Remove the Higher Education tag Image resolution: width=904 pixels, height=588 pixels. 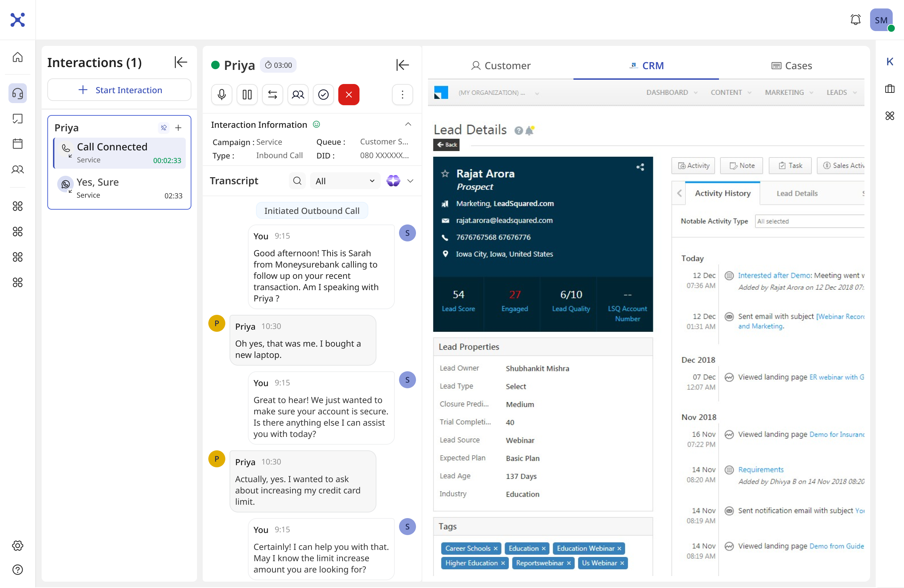(x=502, y=563)
